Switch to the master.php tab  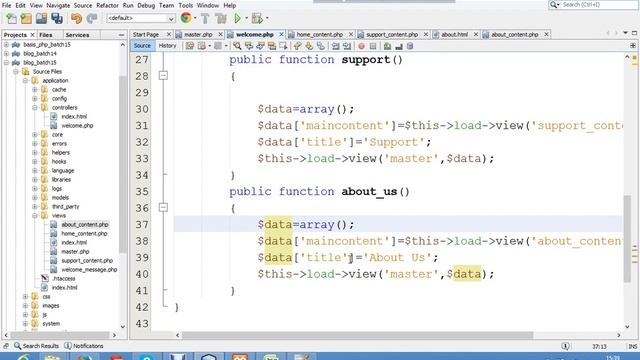click(x=198, y=35)
